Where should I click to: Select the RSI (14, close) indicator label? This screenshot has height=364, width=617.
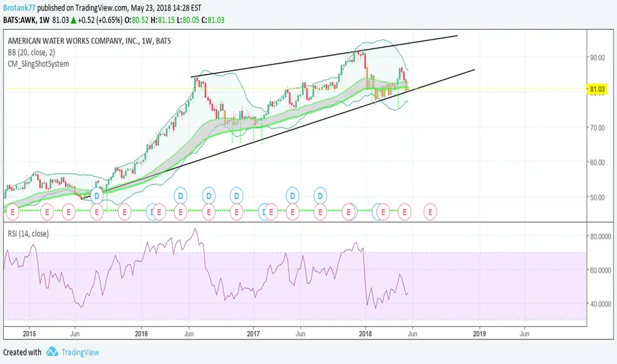point(28,234)
